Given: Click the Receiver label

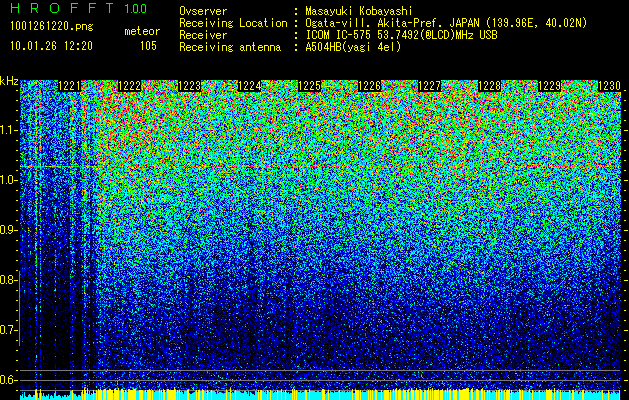Looking at the screenshot, I should point(203,35).
